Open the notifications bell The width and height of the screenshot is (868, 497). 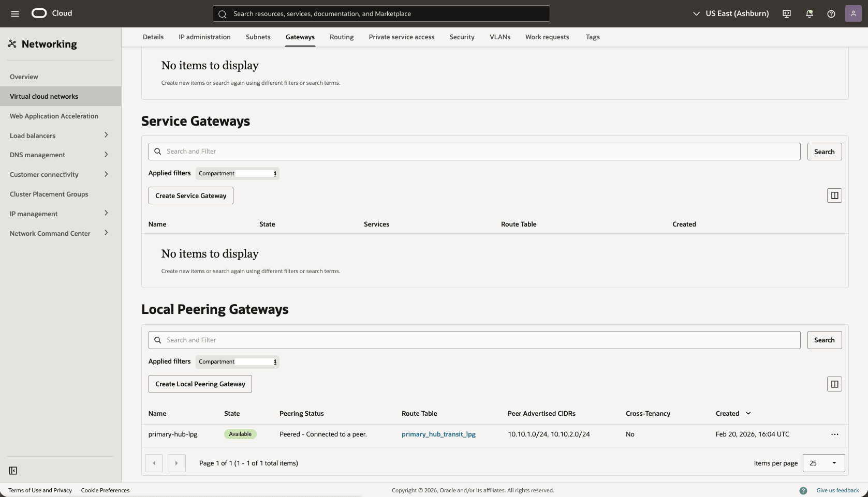pos(808,13)
